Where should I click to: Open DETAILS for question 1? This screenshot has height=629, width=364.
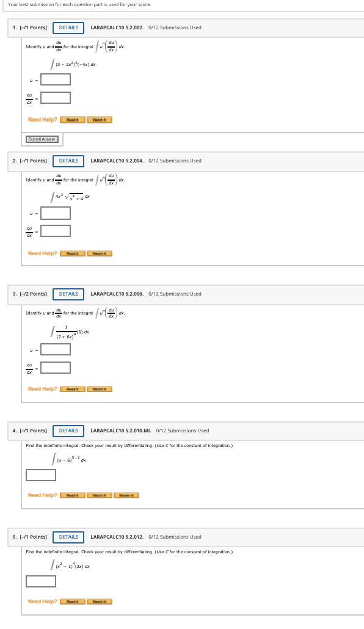(x=68, y=27)
